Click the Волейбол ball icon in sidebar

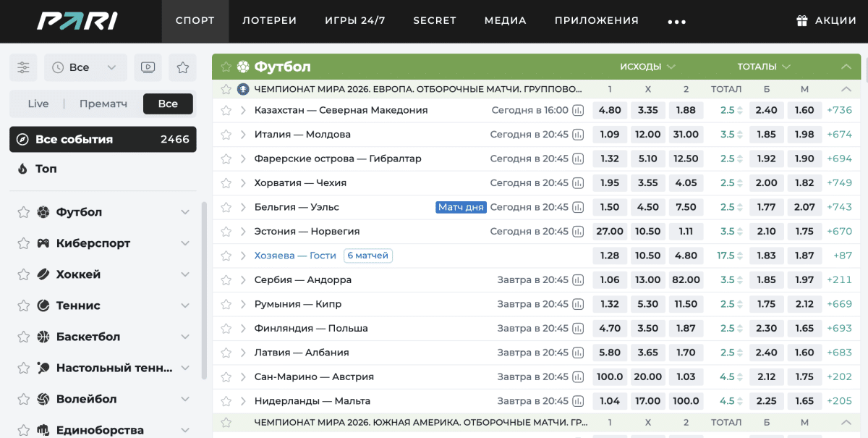coord(43,399)
